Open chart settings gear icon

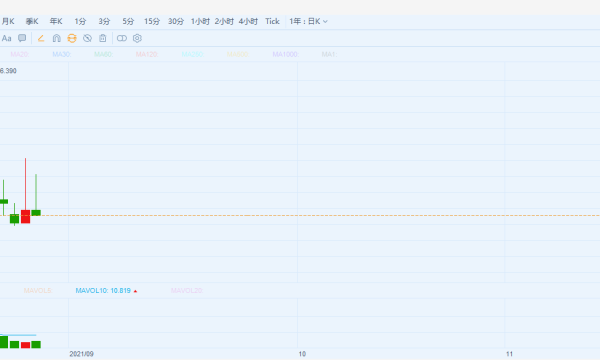point(137,38)
